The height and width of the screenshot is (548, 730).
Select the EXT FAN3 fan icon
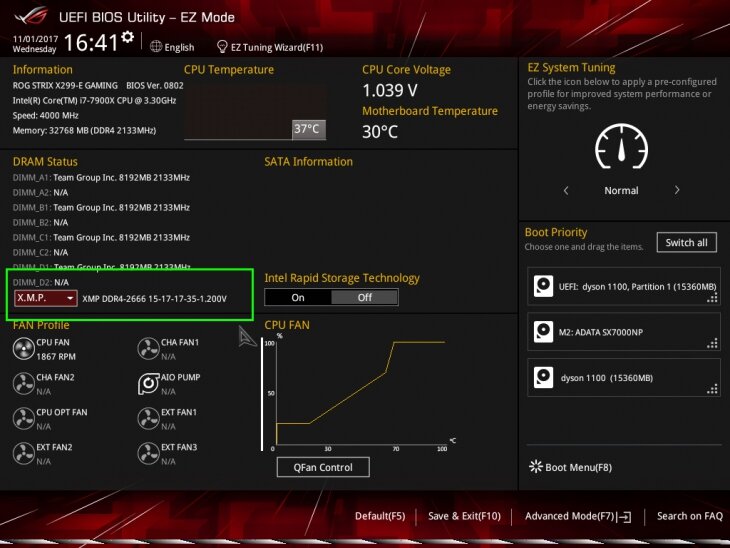[x=149, y=453]
